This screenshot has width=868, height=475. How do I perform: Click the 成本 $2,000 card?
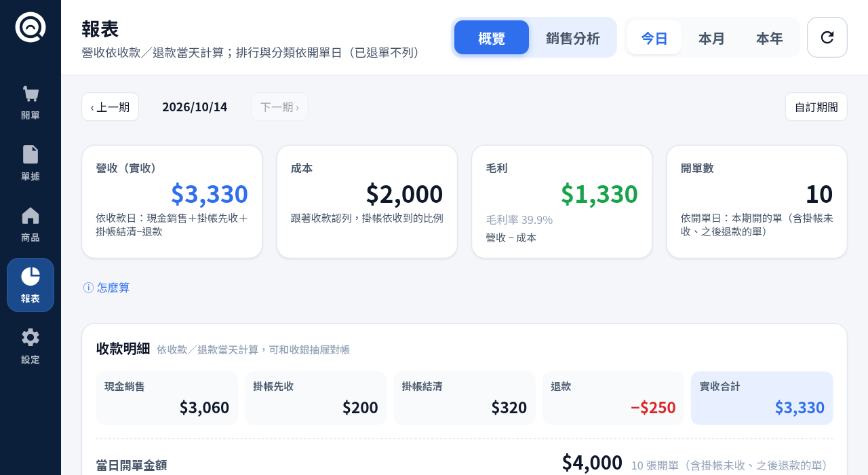tap(367, 202)
